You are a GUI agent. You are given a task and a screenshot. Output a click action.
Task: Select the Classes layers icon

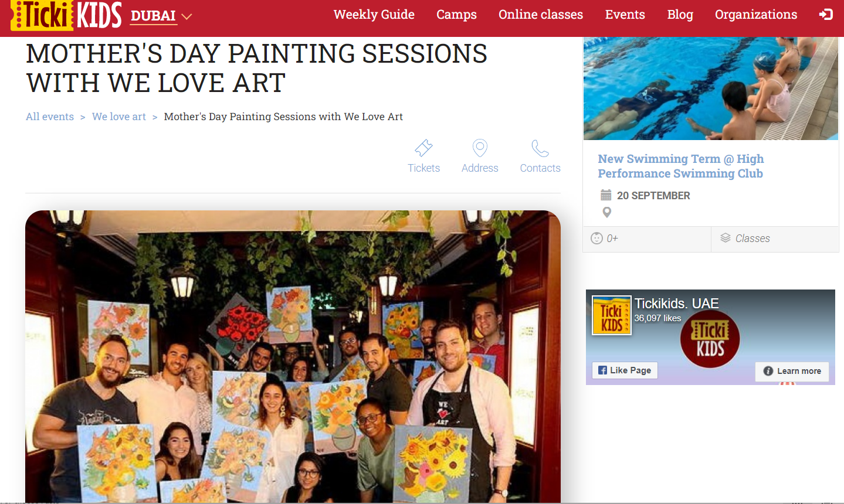[x=726, y=238]
